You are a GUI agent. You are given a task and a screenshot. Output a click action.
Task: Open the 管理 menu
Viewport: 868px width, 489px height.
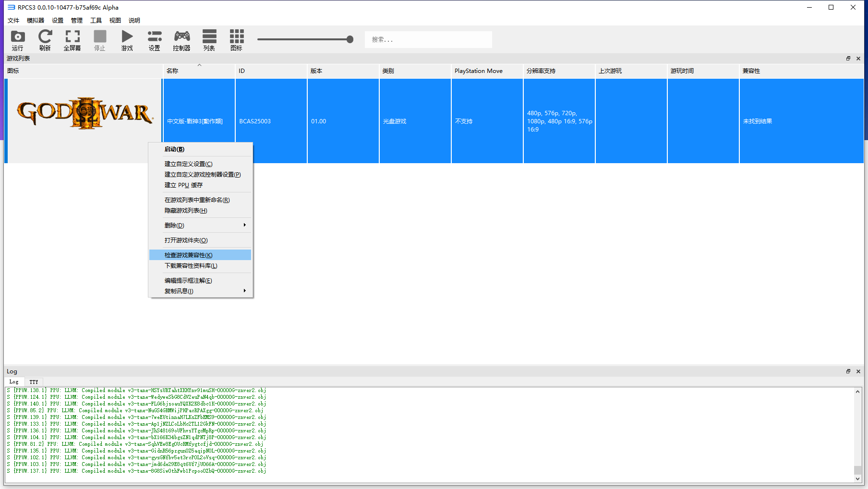point(77,20)
